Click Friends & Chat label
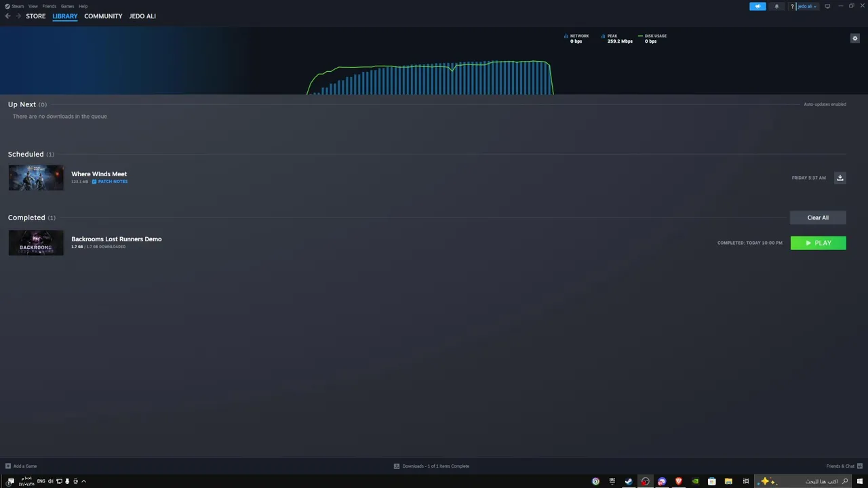 point(840,466)
